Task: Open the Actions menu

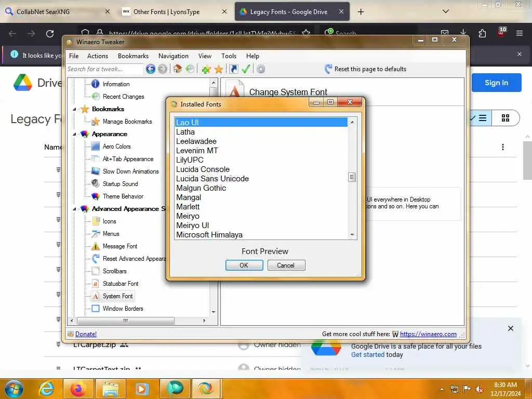Action: pos(98,56)
